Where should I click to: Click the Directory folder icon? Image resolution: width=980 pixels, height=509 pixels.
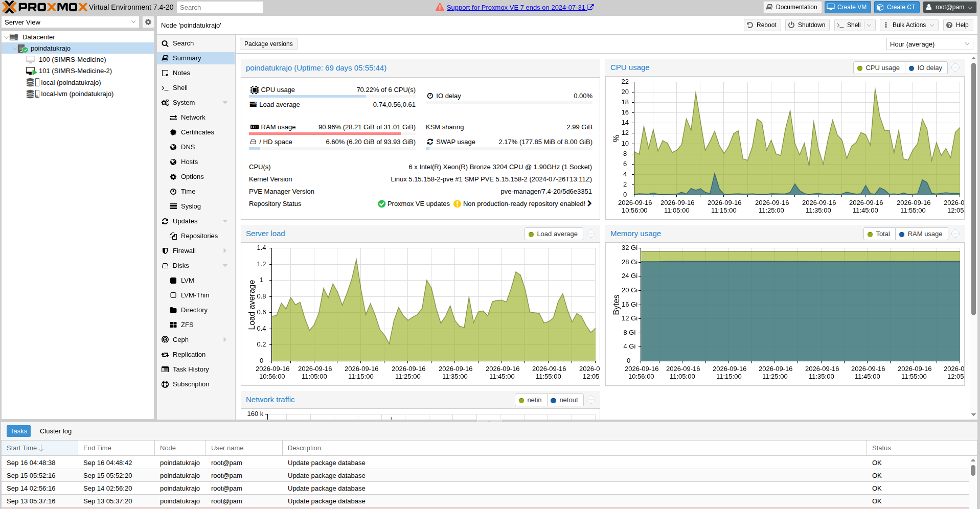[x=173, y=310]
